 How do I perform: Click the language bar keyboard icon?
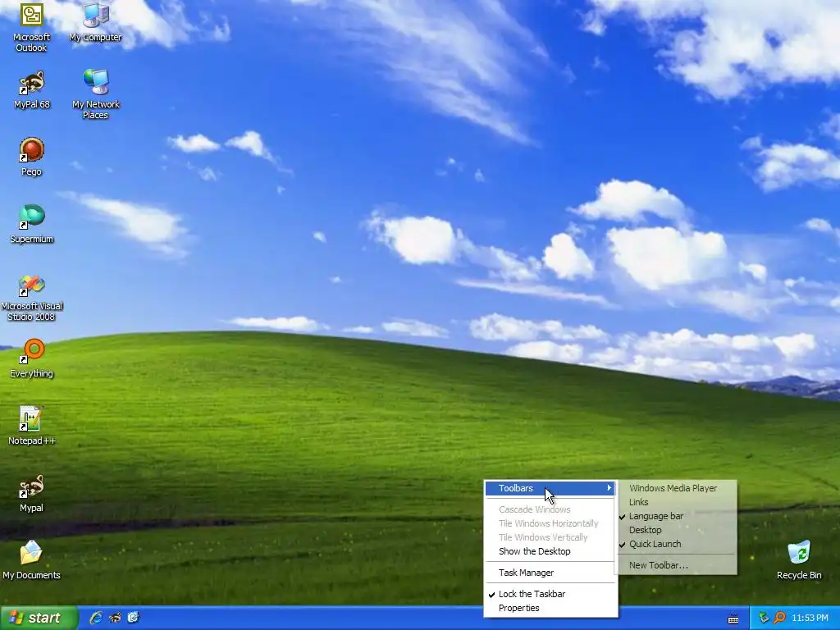pyautogui.click(x=733, y=619)
